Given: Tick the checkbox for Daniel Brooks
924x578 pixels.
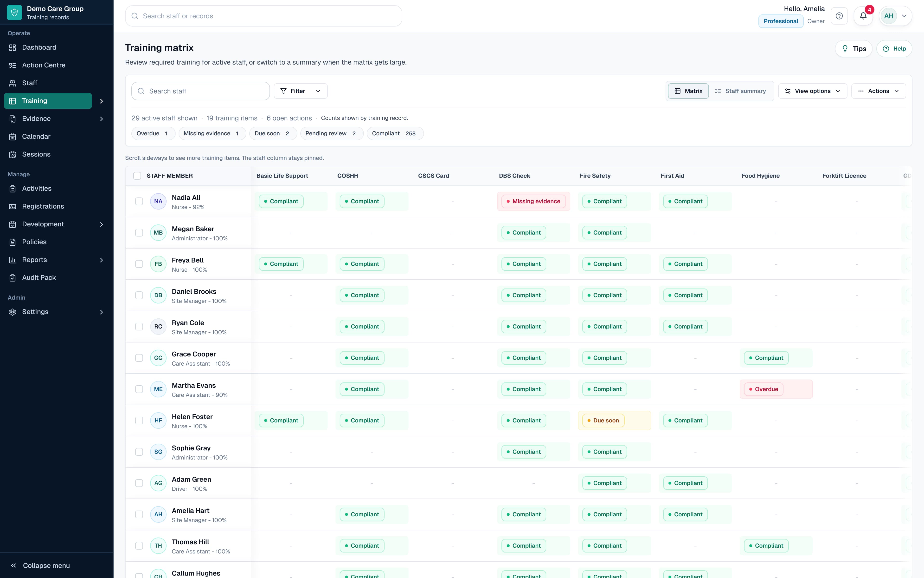Looking at the screenshot, I should click(139, 296).
